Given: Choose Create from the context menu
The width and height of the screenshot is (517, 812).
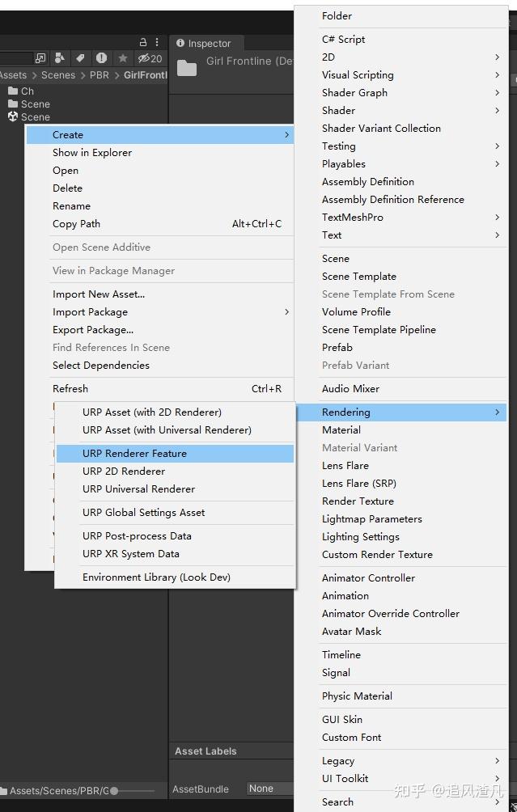Looking at the screenshot, I should (68, 134).
